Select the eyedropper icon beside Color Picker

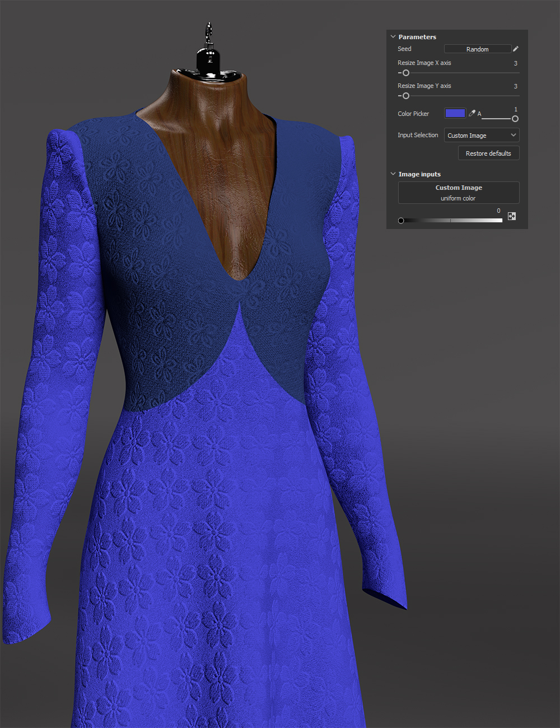472,113
